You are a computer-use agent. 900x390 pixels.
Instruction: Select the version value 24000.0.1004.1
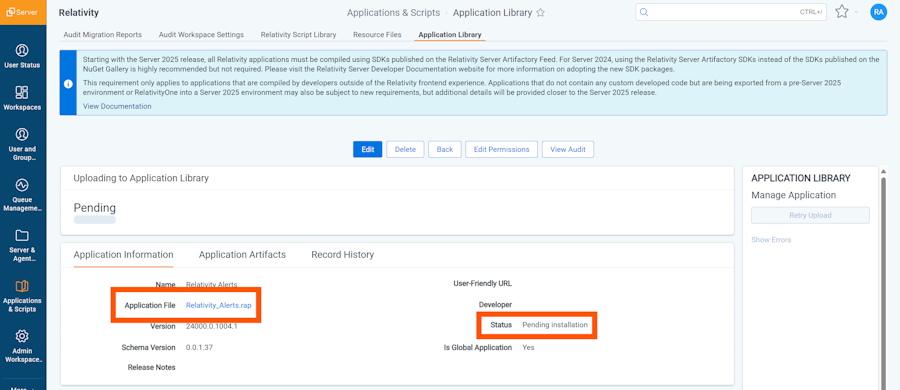tap(212, 326)
